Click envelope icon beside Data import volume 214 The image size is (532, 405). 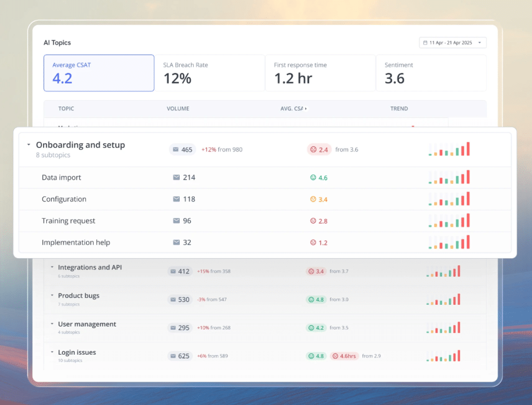tap(176, 178)
